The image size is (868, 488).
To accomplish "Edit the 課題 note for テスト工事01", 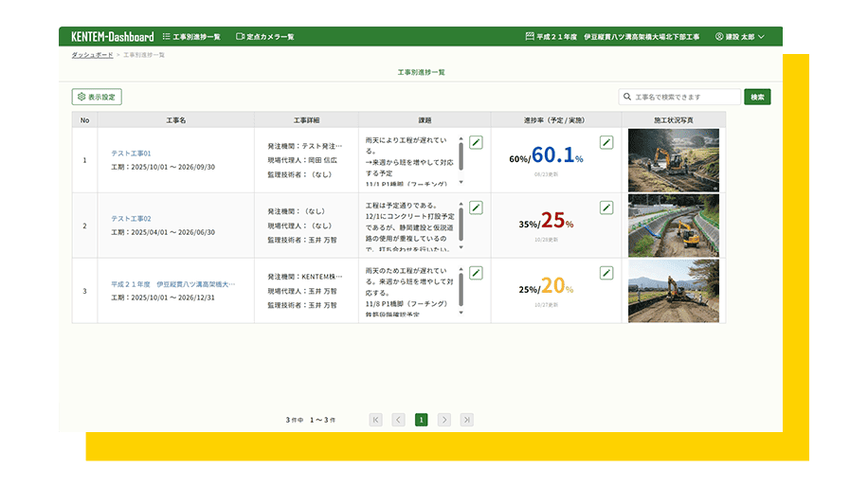I will coord(476,142).
